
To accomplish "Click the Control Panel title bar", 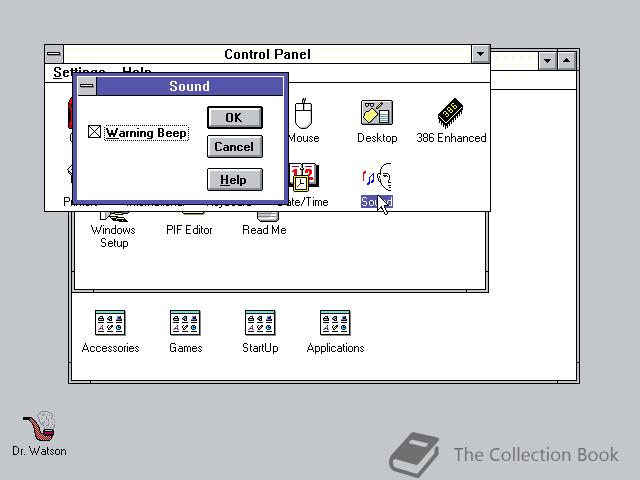I will (267, 54).
